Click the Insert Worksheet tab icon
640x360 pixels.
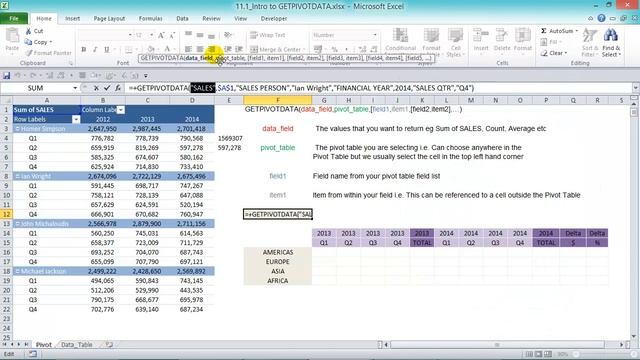(x=109, y=344)
